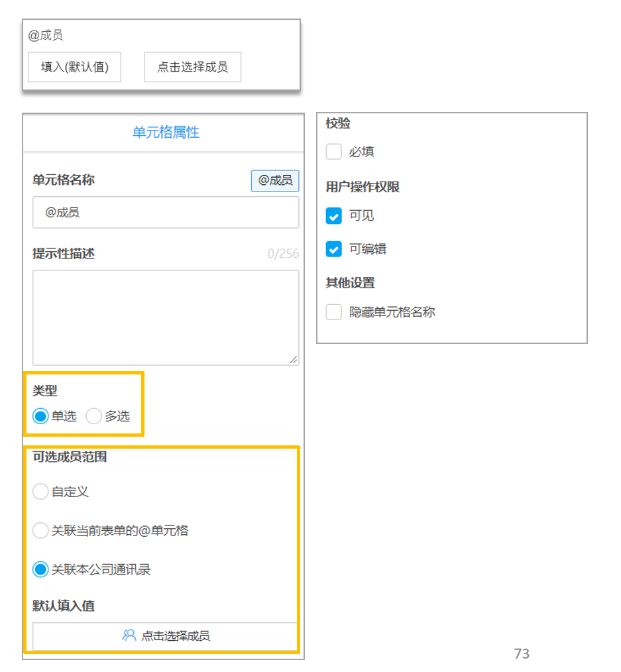
Task: Grab the textarea resize handle corner
Action: [293, 360]
